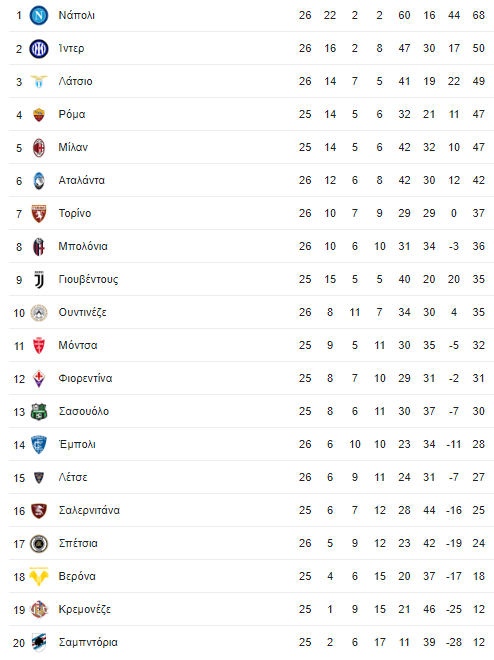Select the AC Milan crest icon
Screen dimensions: 494x660
pyautogui.click(x=39, y=147)
